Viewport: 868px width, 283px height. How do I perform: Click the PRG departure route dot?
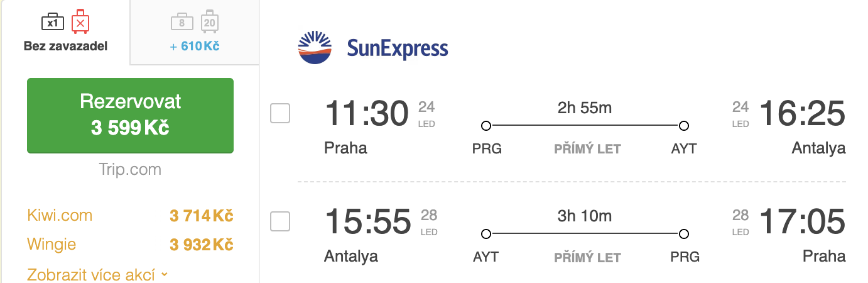(x=486, y=126)
